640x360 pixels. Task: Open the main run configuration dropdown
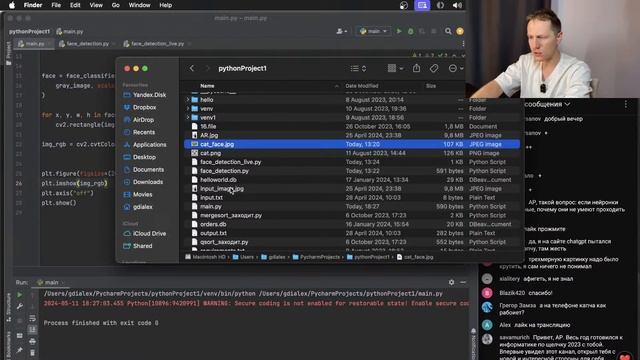tap(373, 31)
